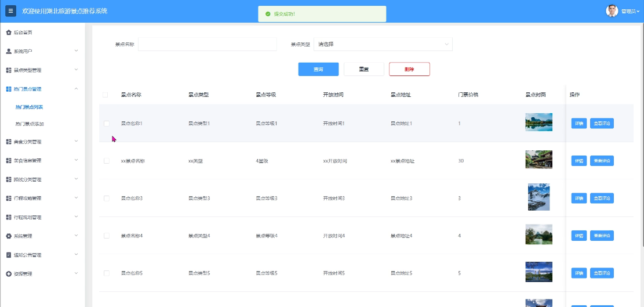644x307 pixels.
Task: Click the 开放时间3 cell
Action: (x=334, y=198)
